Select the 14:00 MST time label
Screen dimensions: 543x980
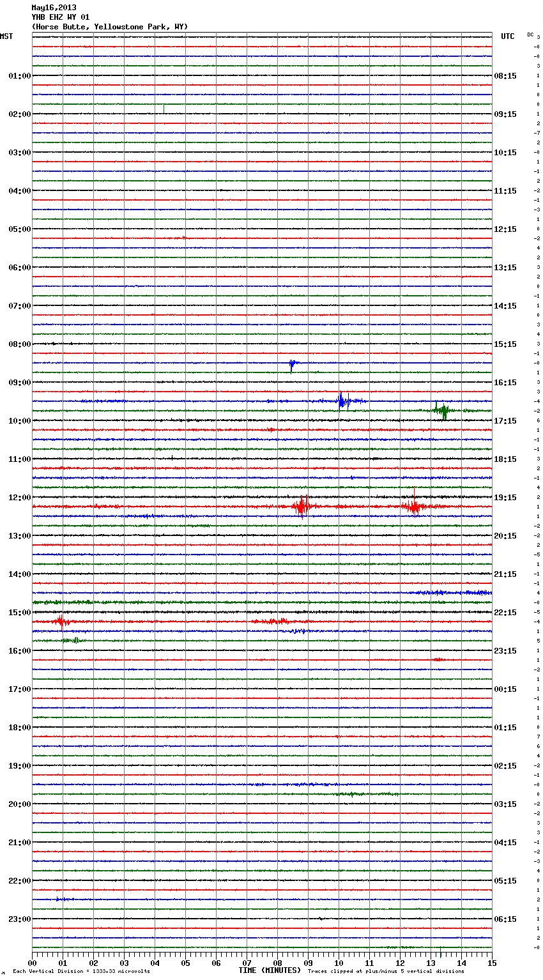tap(20, 574)
